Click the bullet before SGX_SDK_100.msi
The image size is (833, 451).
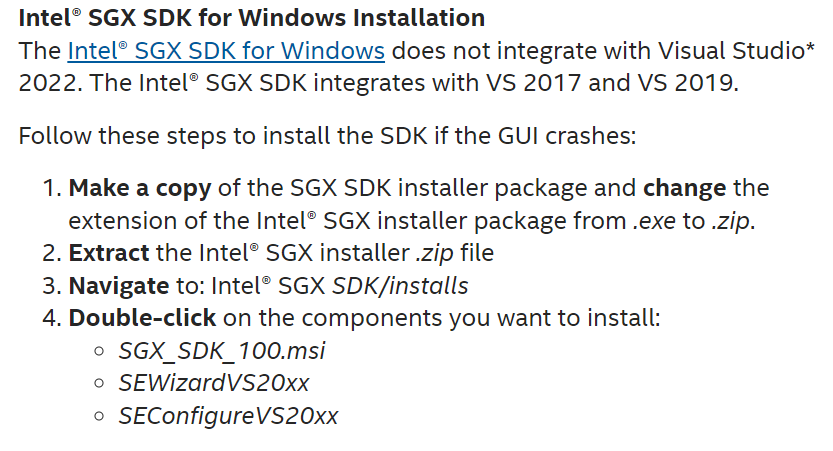pos(99,351)
